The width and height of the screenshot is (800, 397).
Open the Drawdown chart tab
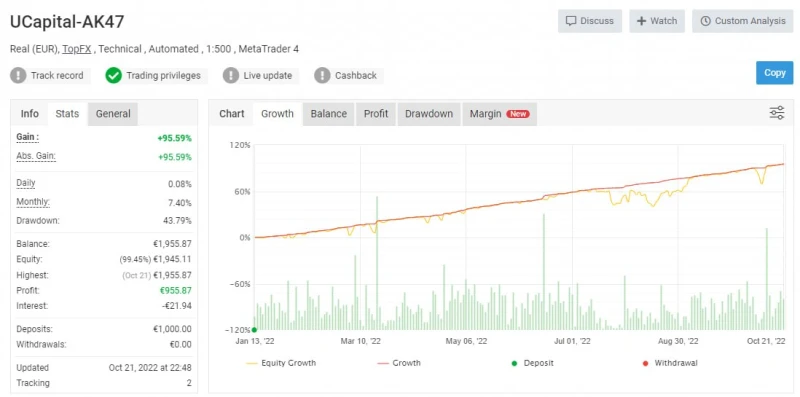[429, 114]
